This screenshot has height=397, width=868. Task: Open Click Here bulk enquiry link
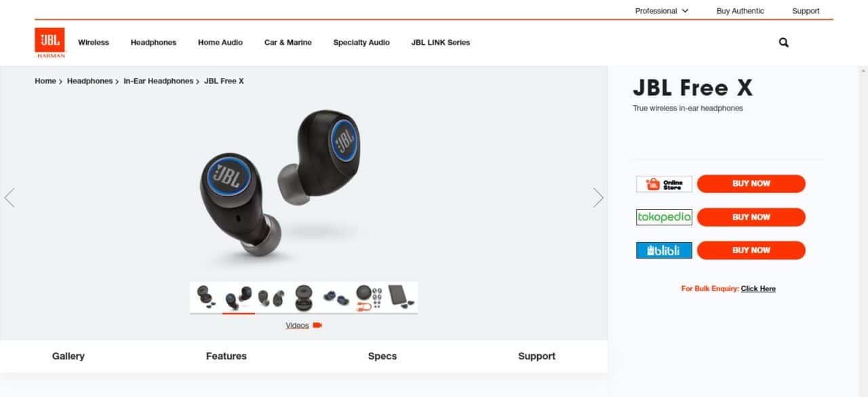758,288
